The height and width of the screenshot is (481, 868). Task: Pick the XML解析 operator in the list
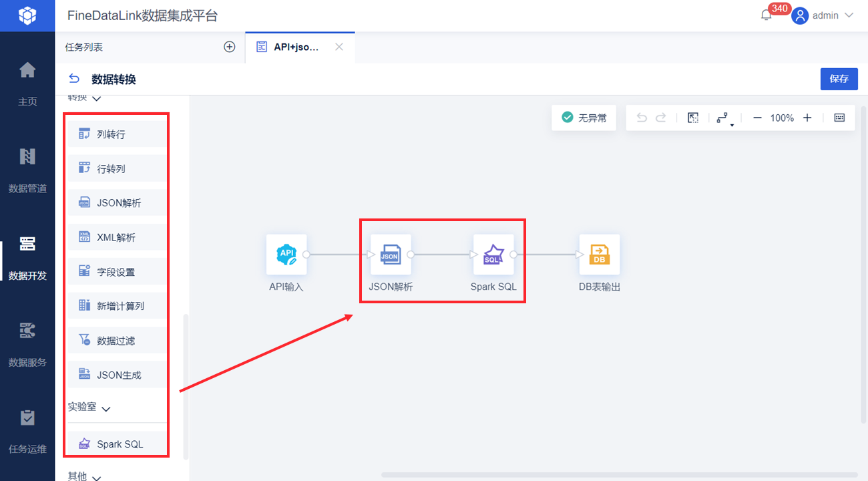click(x=117, y=237)
